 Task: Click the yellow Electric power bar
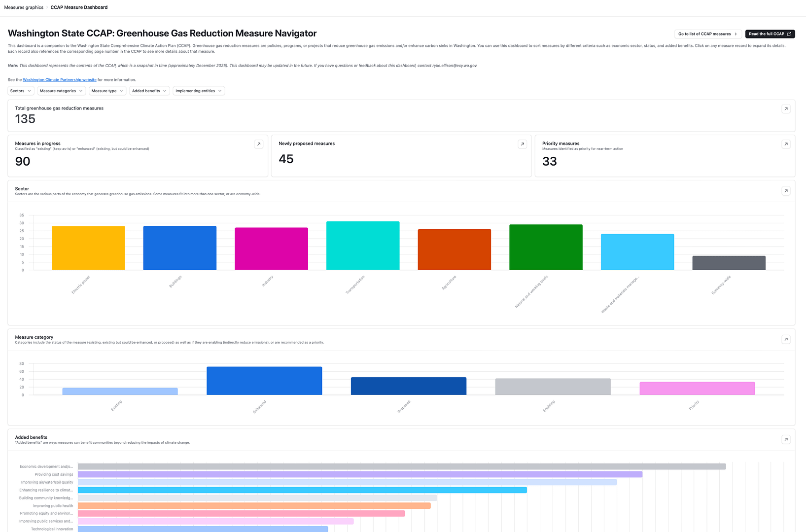pos(88,248)
